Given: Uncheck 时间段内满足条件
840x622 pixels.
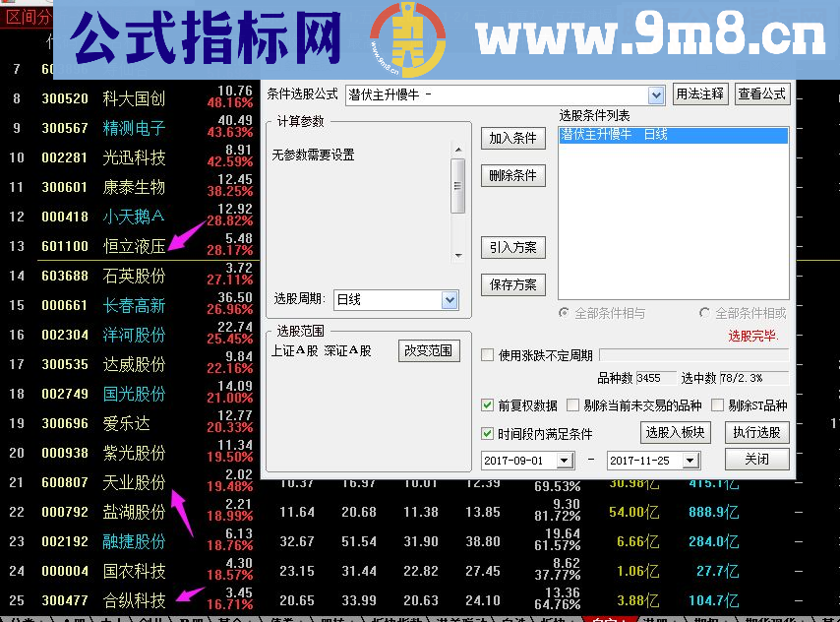Looking at the screenshot, I should click(x=487, y=432).
